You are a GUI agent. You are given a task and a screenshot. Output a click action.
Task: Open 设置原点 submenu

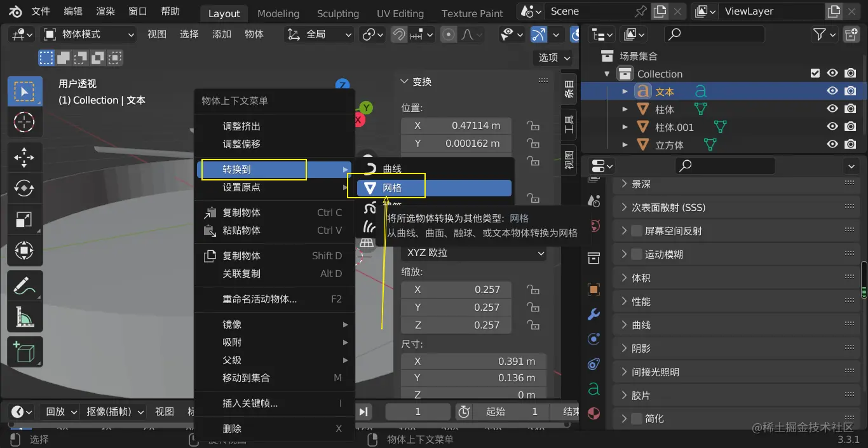pyautogui.click(x=274, y=187)
